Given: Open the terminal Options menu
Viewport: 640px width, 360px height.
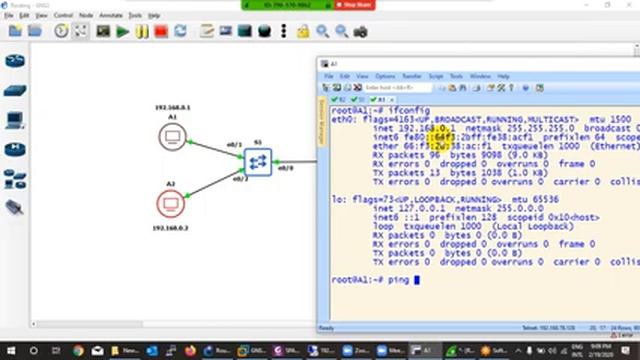Looking at the screenshot, I should pyautogui.click(x=385, y=76).
